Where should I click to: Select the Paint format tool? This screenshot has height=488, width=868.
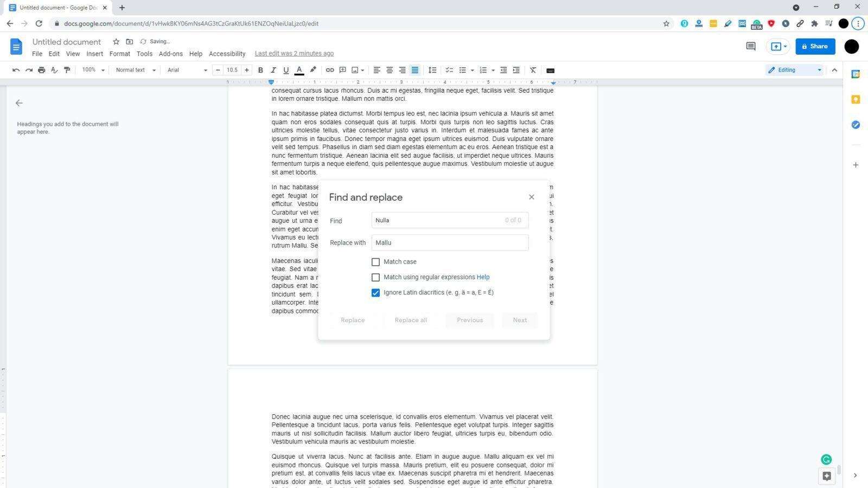coord(67,69)
